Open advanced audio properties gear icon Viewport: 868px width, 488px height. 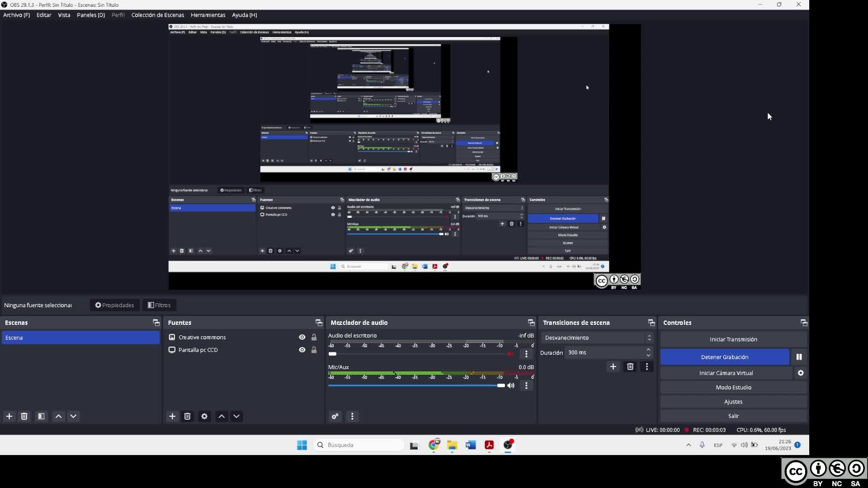click(335, 417)
